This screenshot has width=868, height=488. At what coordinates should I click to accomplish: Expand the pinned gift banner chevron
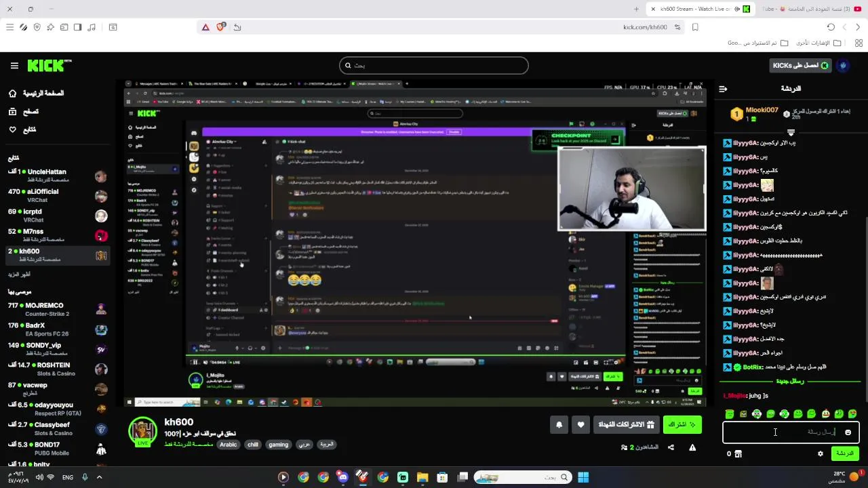[791, 132]
